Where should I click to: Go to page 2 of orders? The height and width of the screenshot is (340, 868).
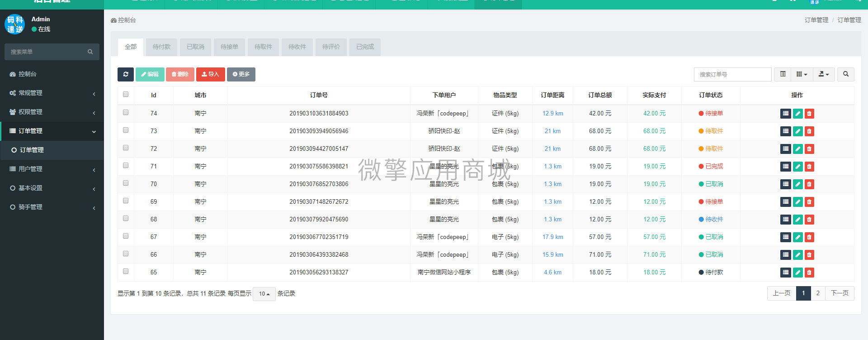(x=818, y=293)
